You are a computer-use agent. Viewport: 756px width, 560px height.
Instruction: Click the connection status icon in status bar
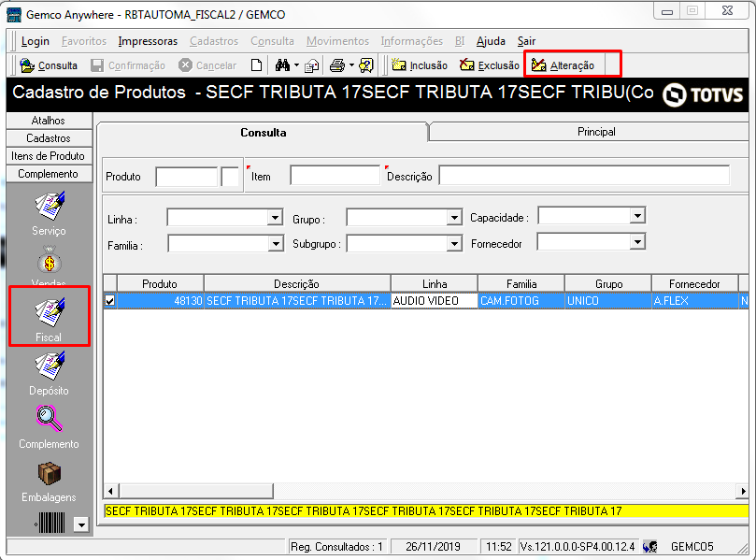(649, 547)
